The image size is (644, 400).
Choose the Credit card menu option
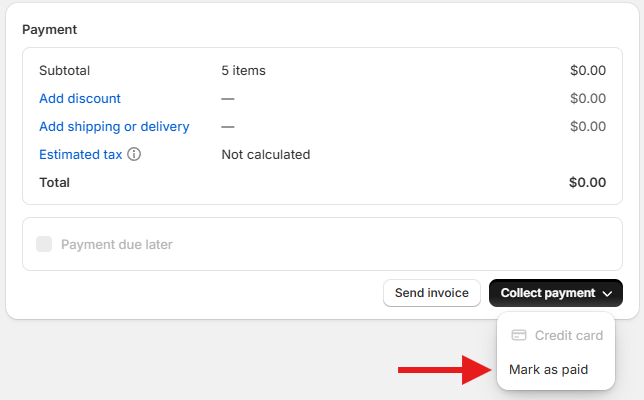coord(568,336)
